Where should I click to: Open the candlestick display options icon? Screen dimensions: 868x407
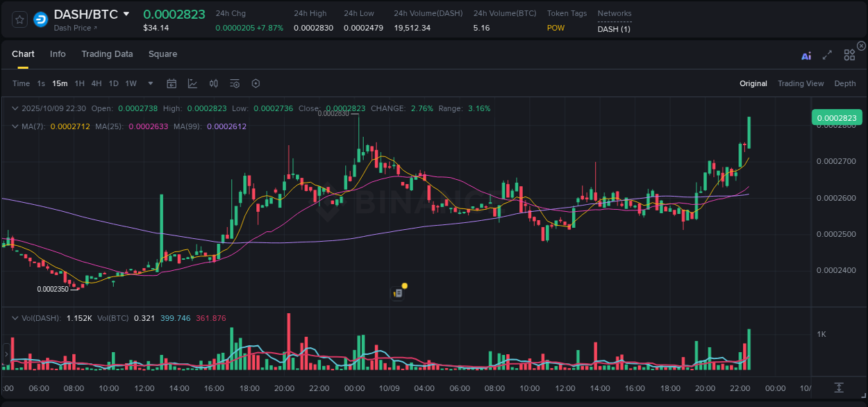pyautogui.click(x=213, y=83)
